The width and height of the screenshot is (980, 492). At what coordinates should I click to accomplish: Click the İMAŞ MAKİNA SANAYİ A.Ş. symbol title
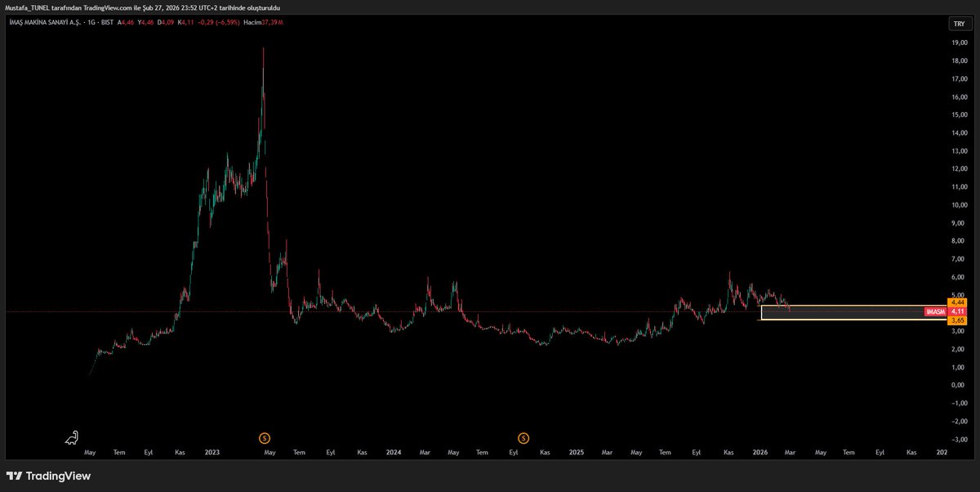[45, 23]
